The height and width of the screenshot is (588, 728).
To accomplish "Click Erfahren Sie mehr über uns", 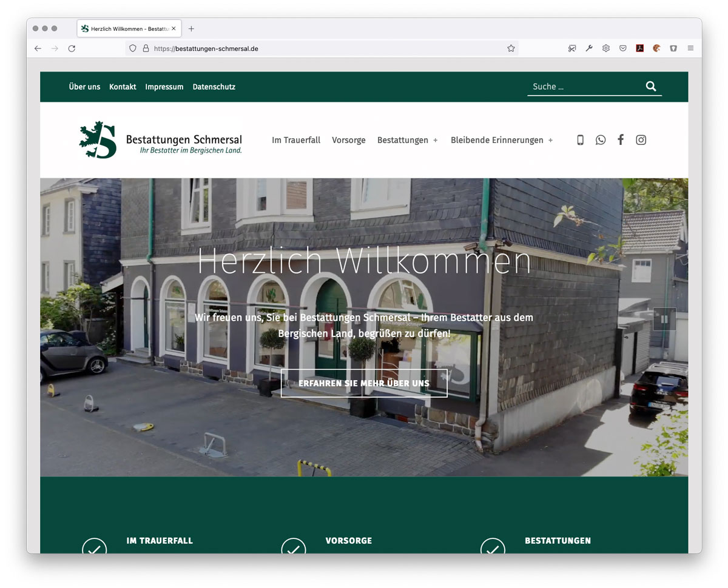I will pos(363,383).
